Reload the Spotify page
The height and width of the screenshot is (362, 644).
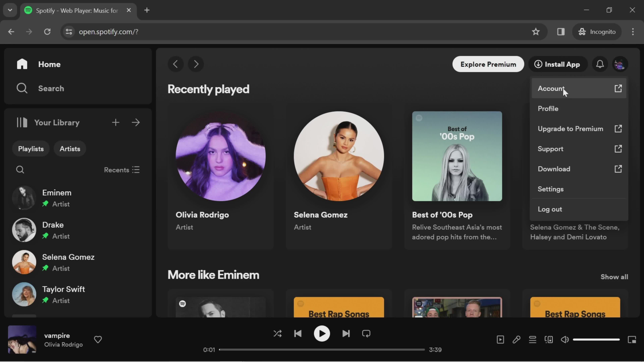(47, 32)
